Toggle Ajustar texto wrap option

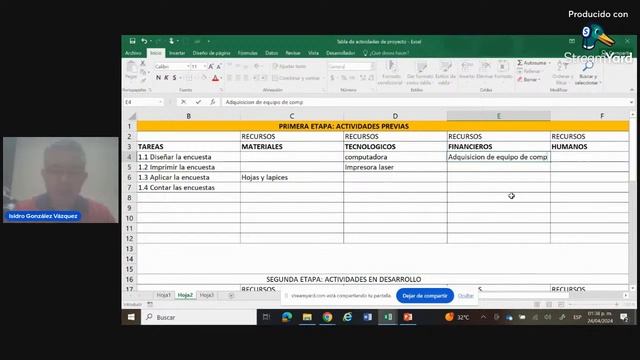pos(289,66)
